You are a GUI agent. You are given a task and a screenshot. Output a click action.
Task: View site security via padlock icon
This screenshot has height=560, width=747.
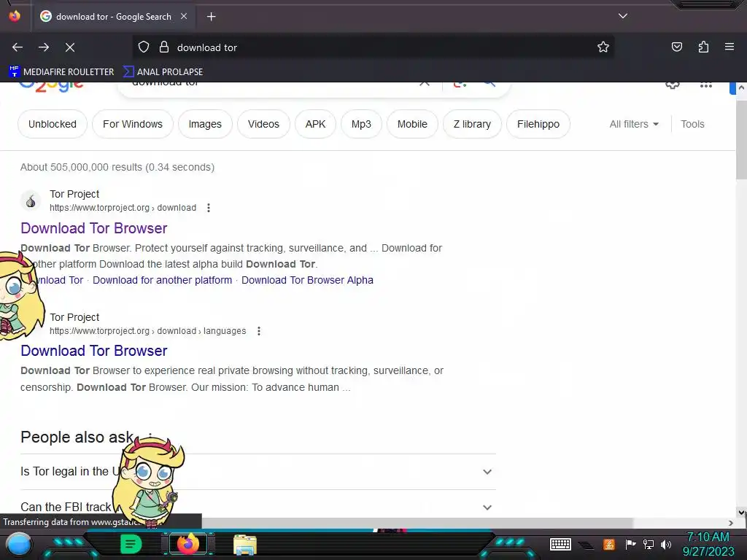164,47
